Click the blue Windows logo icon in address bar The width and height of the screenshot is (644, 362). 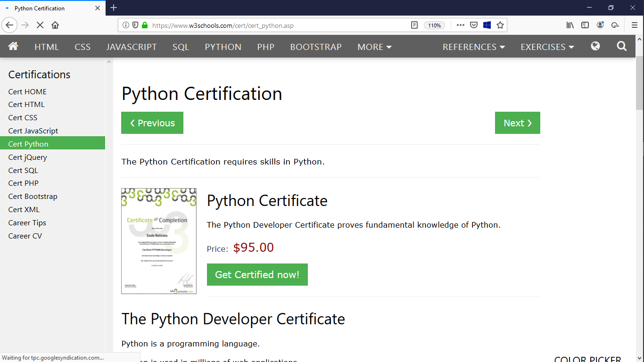point(487,25)
